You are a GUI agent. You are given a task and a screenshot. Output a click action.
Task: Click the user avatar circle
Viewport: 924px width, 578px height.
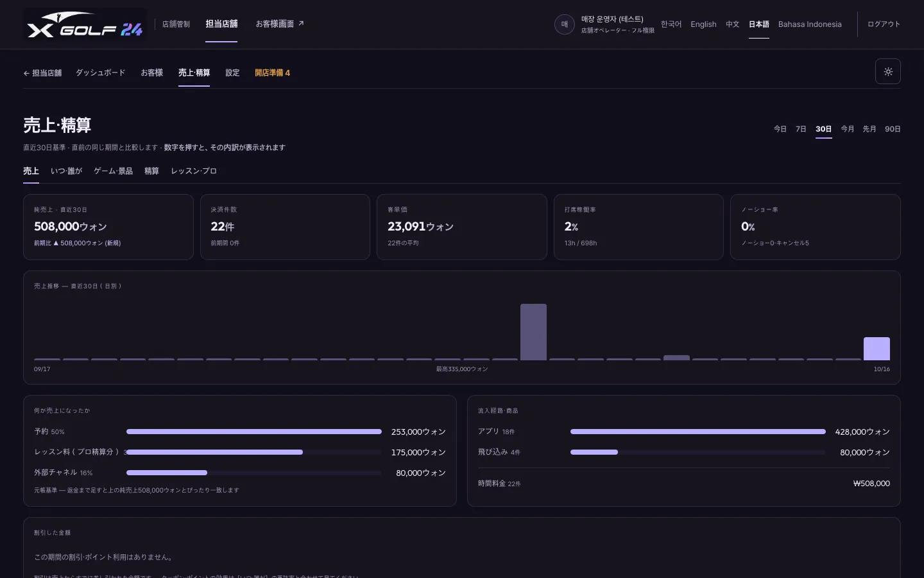[x=565, y=24]
